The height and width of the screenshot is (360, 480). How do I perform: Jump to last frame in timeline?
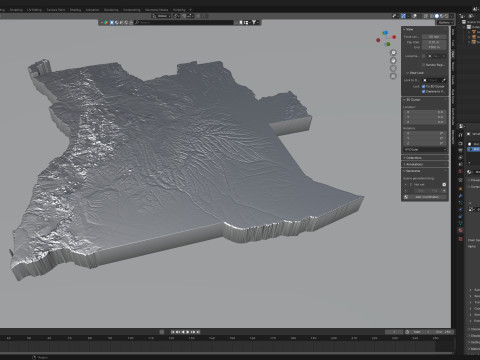[x=198, y=332]
